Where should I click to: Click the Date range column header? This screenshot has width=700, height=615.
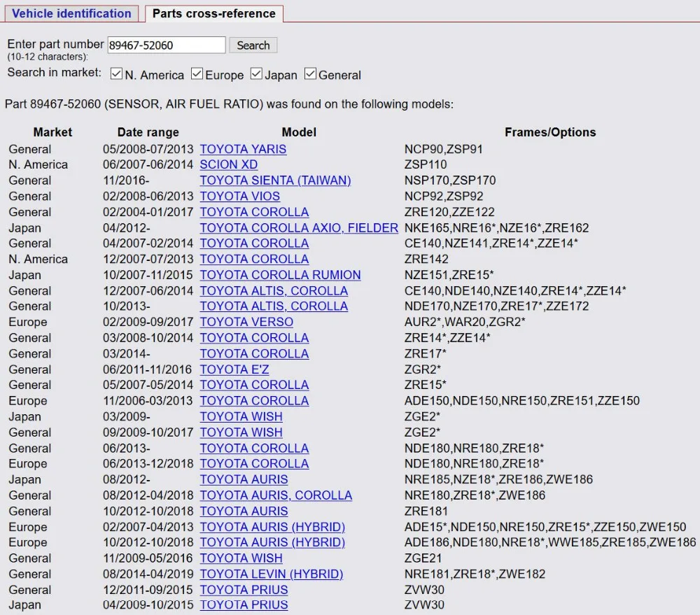pos(148,132)
